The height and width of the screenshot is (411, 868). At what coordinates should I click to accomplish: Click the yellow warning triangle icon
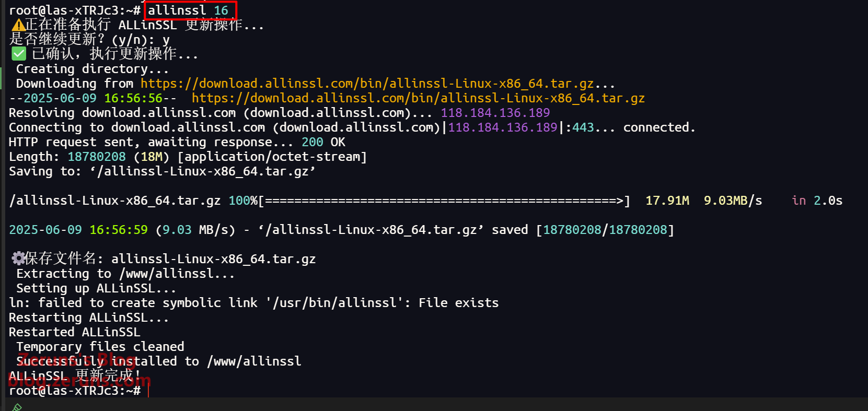pyautogui.click(x=18, y=25)
